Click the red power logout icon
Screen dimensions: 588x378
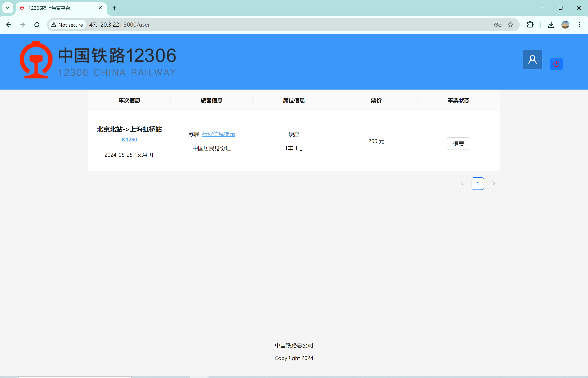556,64
